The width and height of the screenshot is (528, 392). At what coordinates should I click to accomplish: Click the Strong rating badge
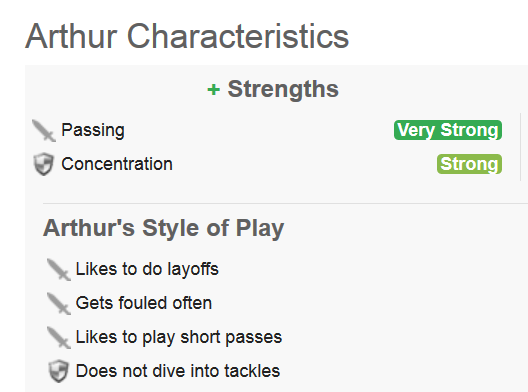pyautogui.click(x=469, y=164)
